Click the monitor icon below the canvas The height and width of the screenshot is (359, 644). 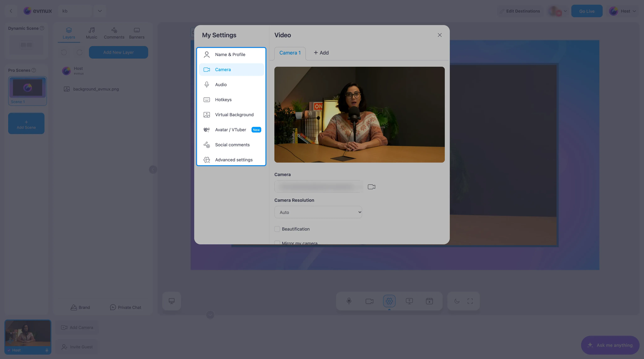click(171, 301)
